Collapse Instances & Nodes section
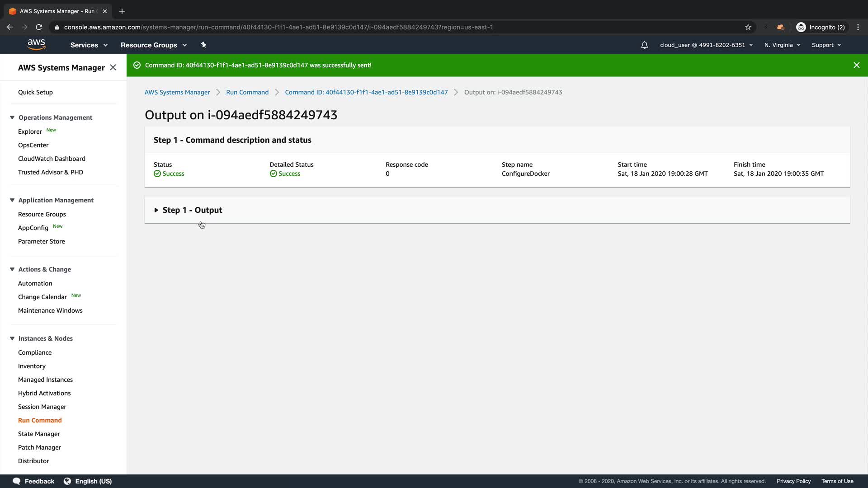 [12, 338]
